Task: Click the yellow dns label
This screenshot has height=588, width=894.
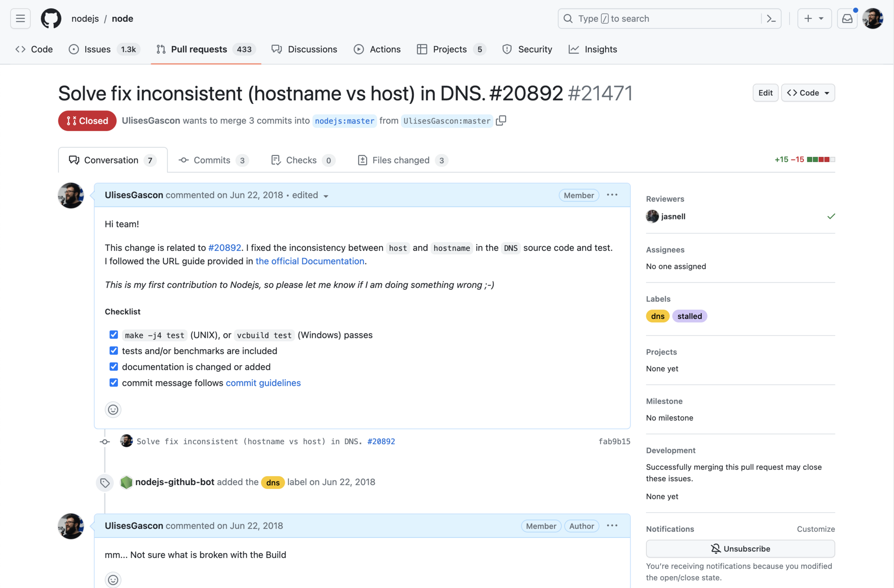Action: click(657, 316)
